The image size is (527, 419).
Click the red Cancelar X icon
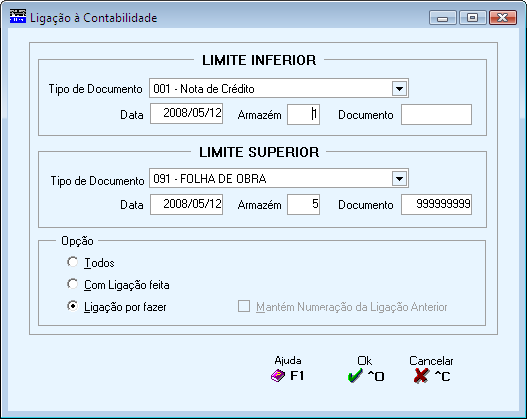pos(421,376)
